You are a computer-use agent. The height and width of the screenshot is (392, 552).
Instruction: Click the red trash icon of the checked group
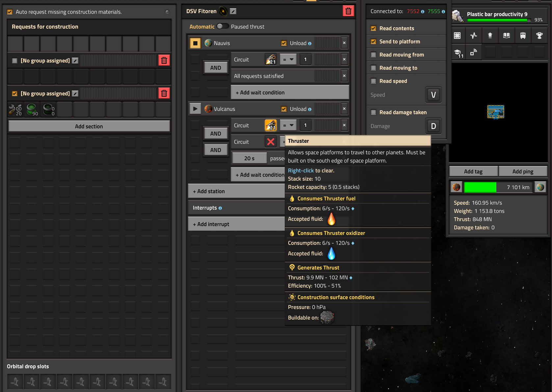click(x=164, y=93)
